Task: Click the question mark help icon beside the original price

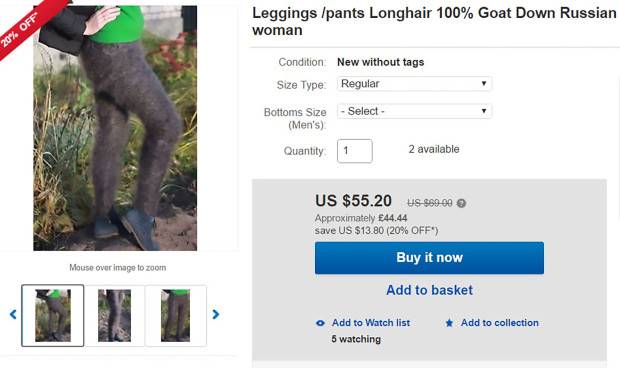Action: tap(461, 203)
